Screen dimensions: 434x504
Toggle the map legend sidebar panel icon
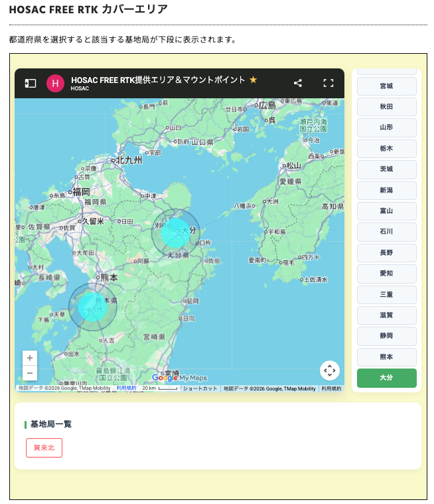[31, 83]
